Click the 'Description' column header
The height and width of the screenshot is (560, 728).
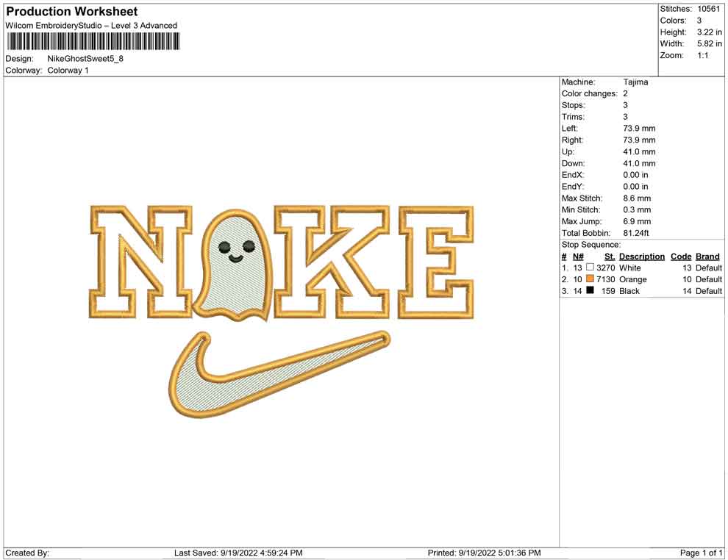coord(642,256)
